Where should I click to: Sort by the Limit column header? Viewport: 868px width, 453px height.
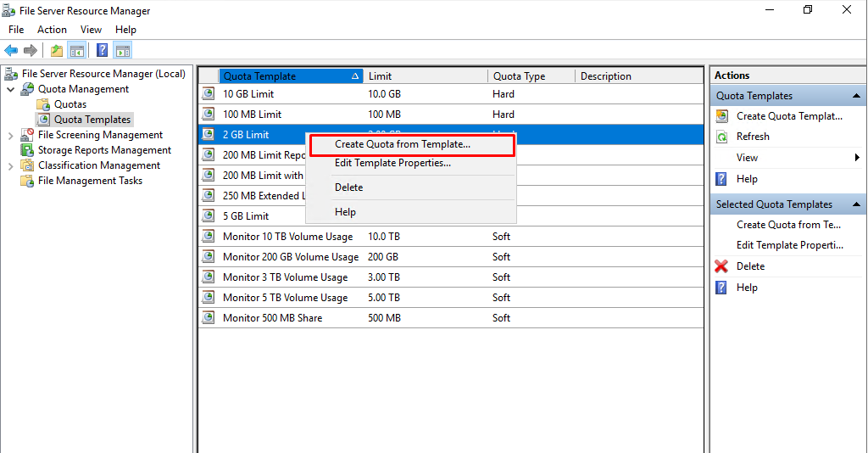[x=426, y=75]
